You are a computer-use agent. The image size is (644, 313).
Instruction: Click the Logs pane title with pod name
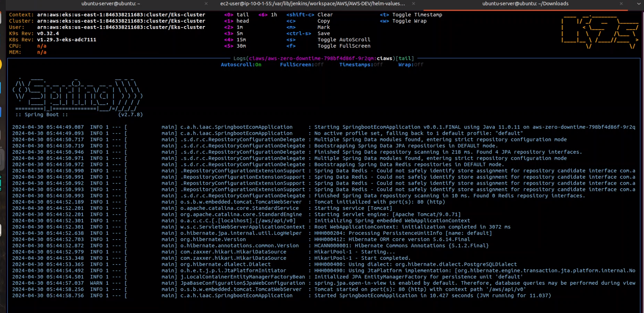[323, 58]
